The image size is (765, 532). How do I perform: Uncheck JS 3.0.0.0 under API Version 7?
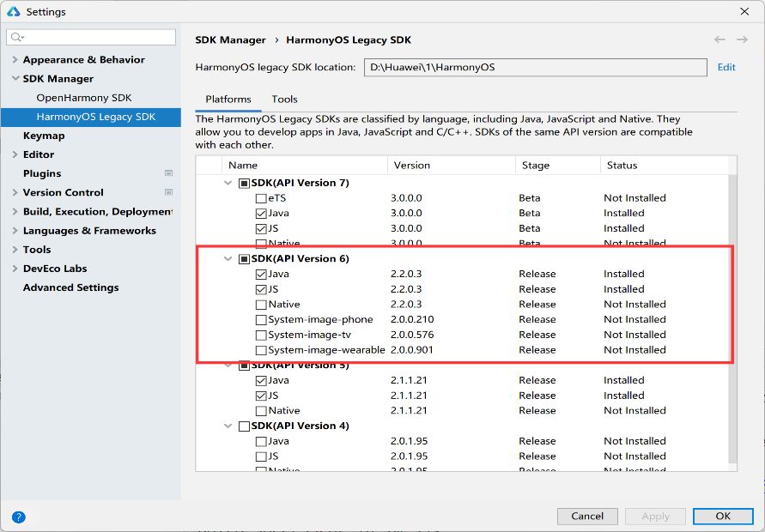click(x=261, y=229)
